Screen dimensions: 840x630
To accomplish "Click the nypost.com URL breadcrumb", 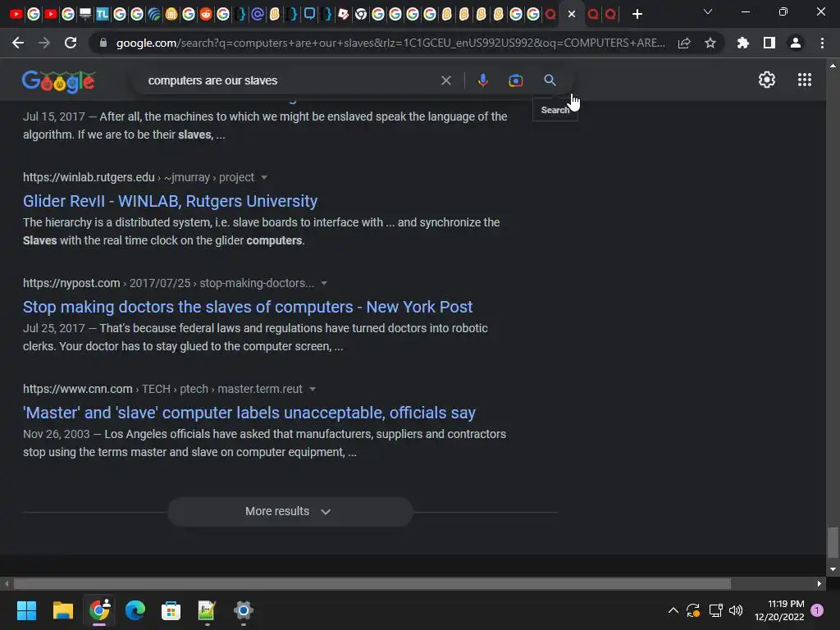I will 168,283.
